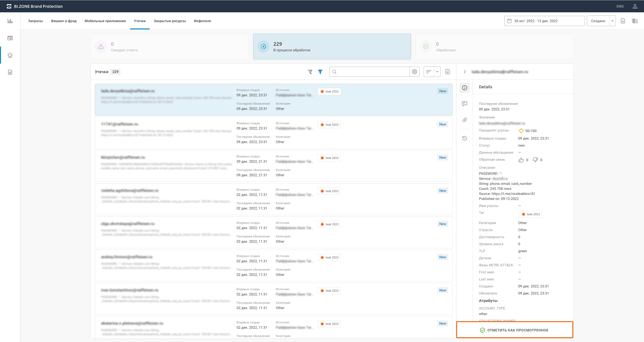The width and height of the screenshot is (644, 342).
Task: Click the Утечки 229 count badge
Action: [x=115, y=72]
